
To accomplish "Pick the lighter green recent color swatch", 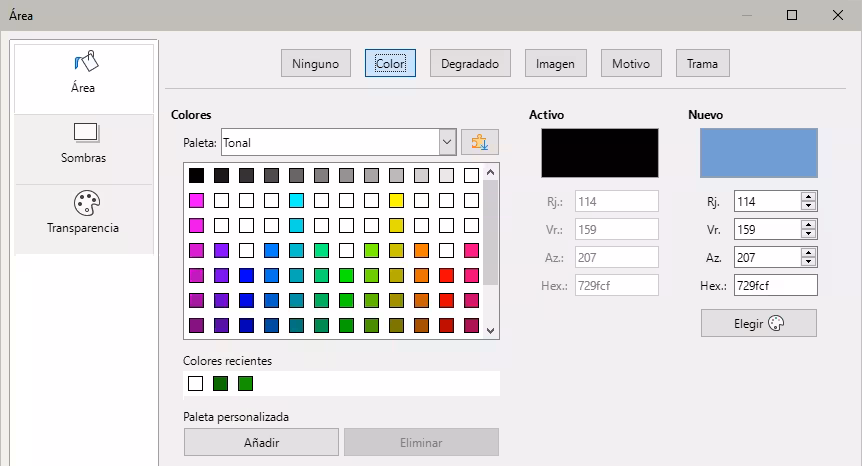I will click(x=245, y=383).
